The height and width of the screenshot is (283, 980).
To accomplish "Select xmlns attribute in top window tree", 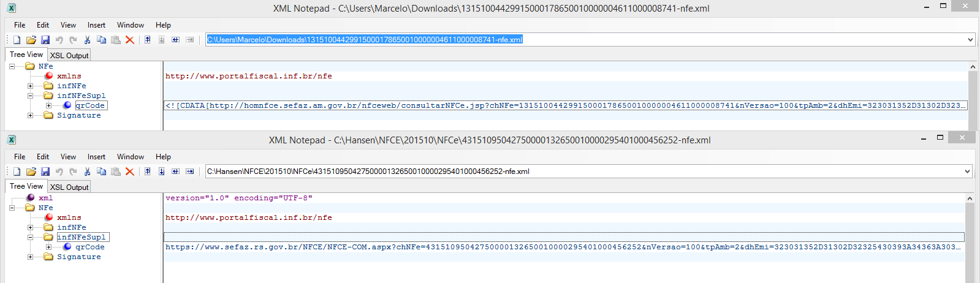I will coord(69,76).
